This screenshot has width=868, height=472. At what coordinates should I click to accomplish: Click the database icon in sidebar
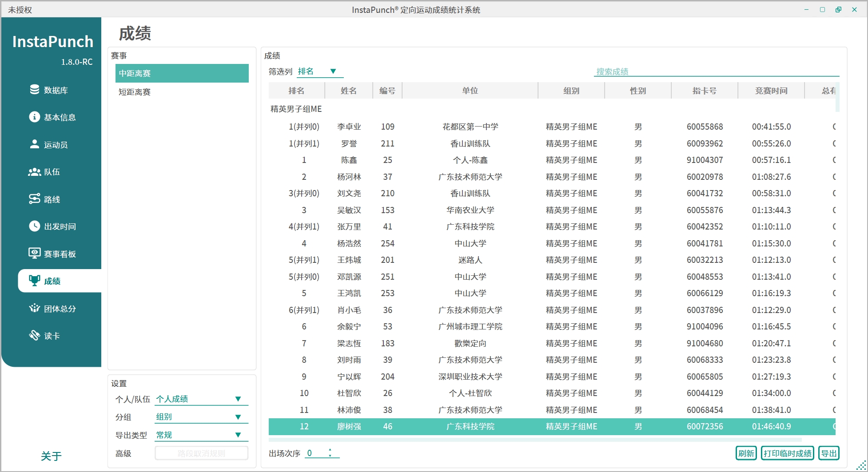click(35, 90)
